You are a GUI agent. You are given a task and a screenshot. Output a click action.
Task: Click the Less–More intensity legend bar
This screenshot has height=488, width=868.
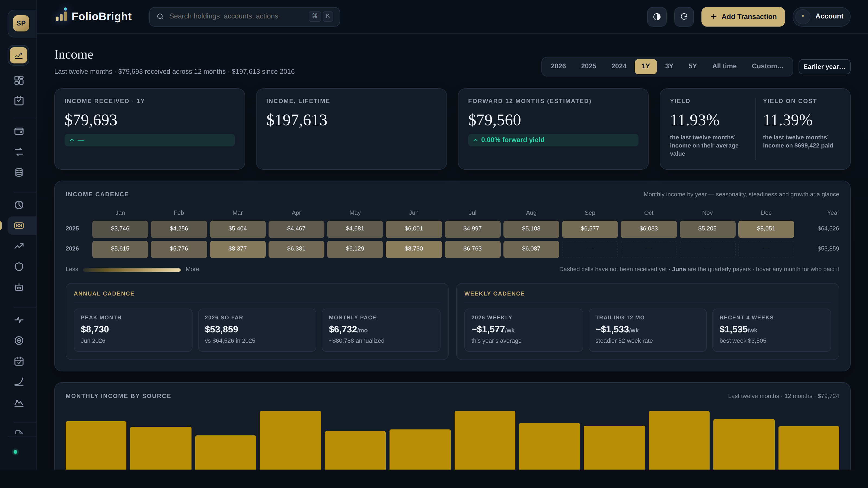tap(132, 270)
